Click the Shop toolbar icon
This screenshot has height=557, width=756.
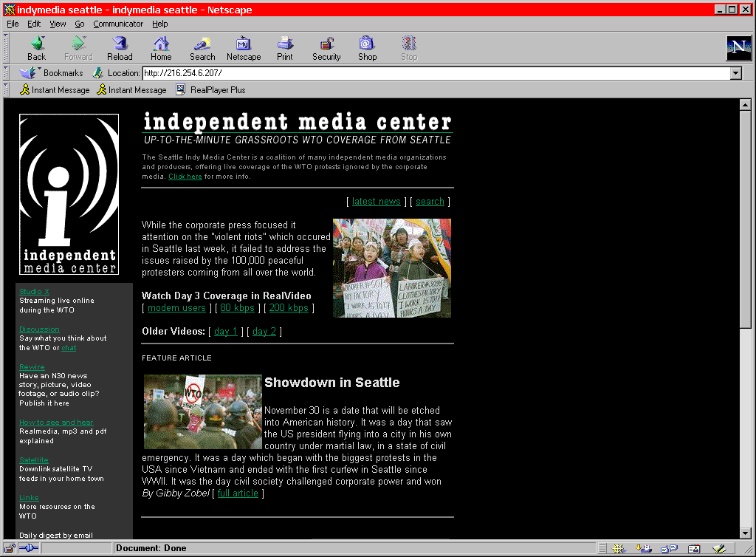[x=367, y=48]
